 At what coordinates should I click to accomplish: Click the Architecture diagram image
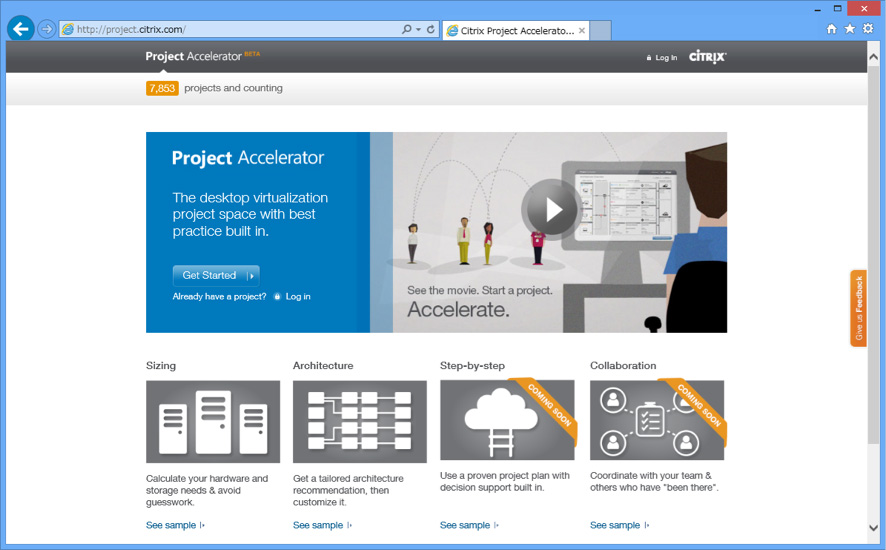(360, 422)
